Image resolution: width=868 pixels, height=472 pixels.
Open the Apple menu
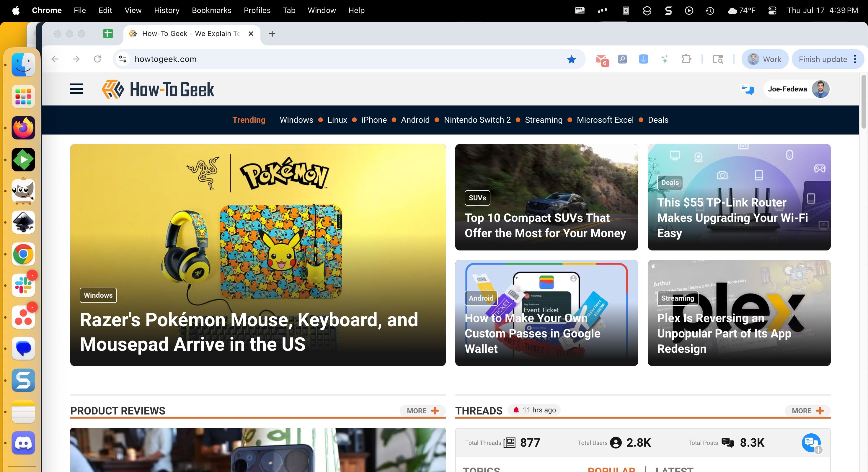[x=16, y=10]
